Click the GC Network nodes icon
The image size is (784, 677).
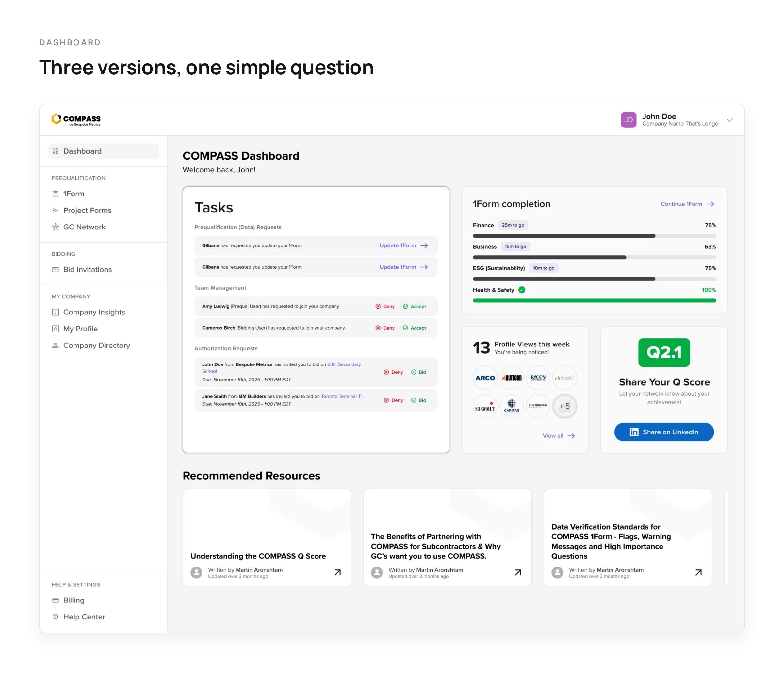click(x=55, y=227)
